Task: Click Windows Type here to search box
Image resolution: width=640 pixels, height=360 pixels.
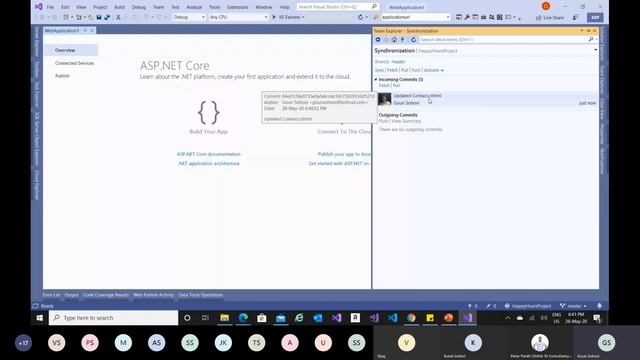Action: (113, 318)
